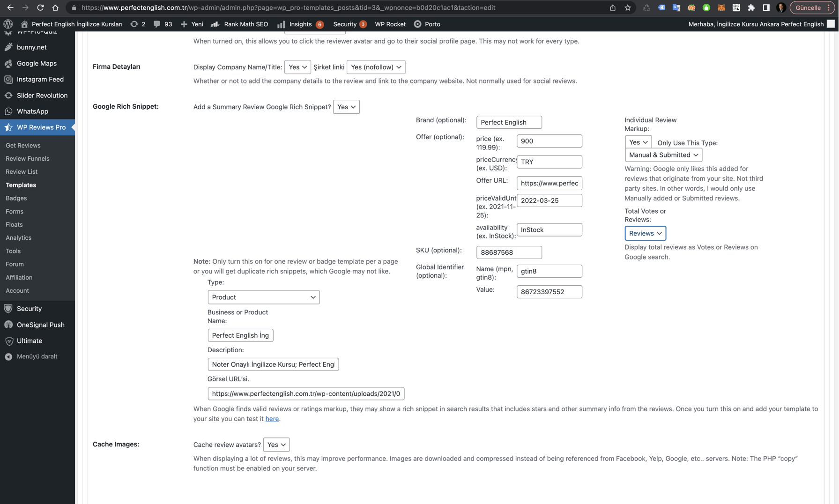Open WP Rocket in admin bar
Screen dimensions: 839x504
click(x=390, y=24)
